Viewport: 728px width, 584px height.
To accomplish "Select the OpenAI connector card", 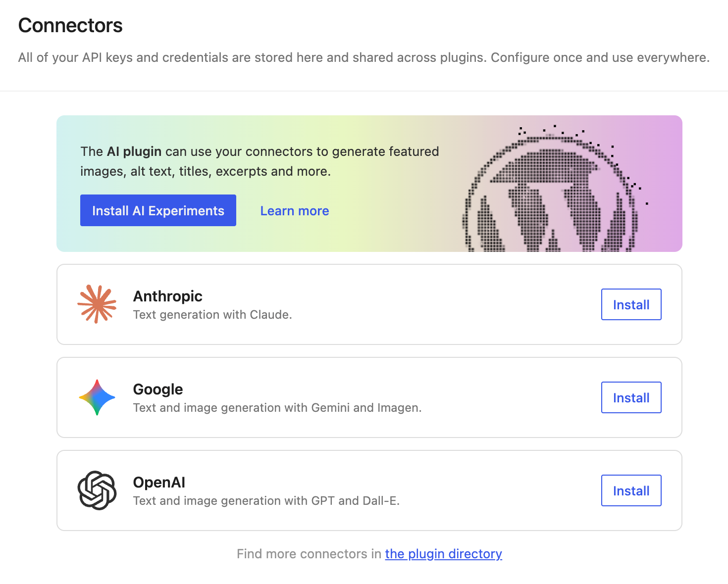I will [x=347, y=490].
